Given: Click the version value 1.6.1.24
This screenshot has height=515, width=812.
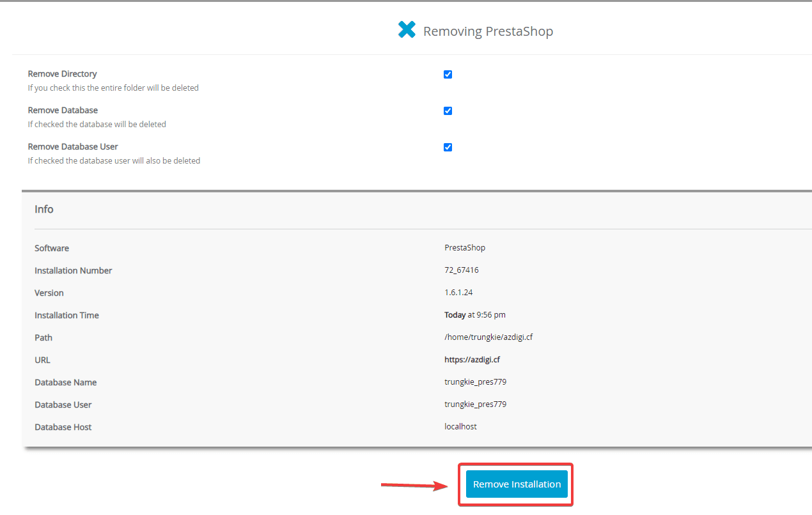Looking at the screenshot, I should [458, 293].
